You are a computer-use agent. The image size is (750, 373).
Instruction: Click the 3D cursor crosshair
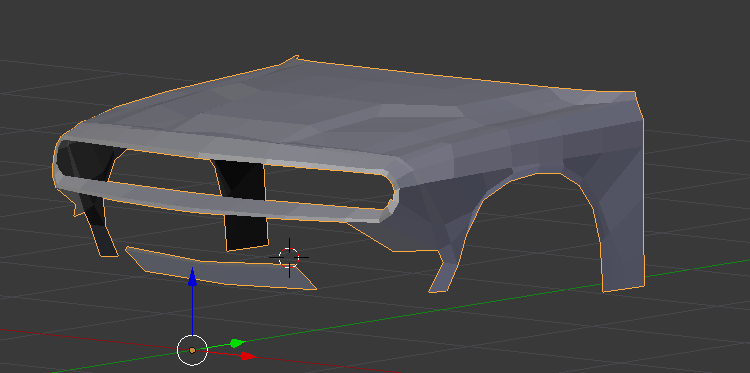click(x=289, y=258)
